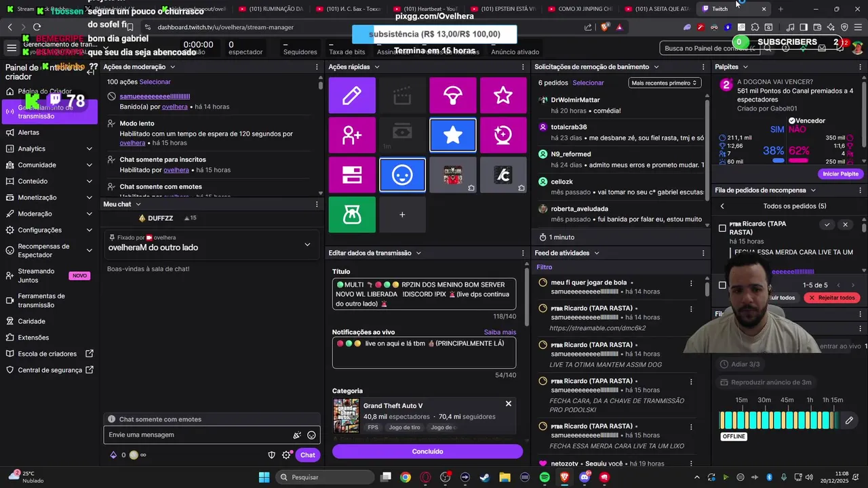Toggle the blue filled star quick action

tap(452, 135)
